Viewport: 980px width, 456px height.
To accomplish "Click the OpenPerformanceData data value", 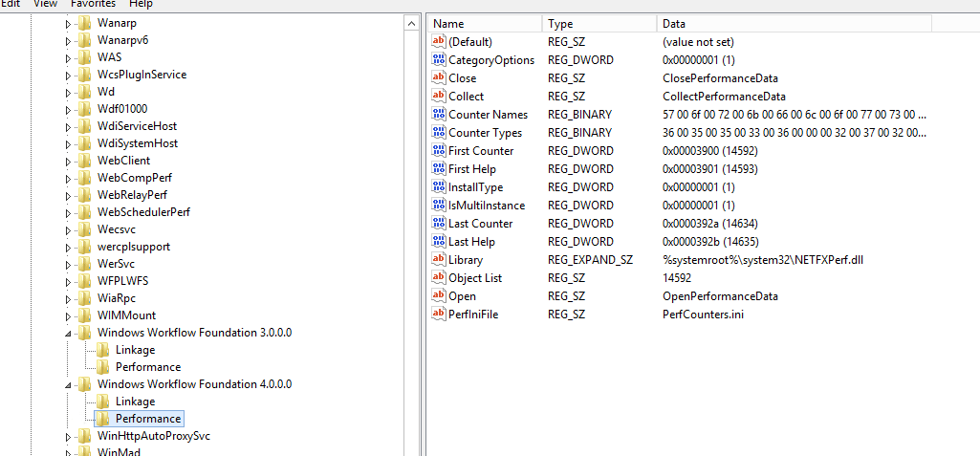I will point(720,296).
